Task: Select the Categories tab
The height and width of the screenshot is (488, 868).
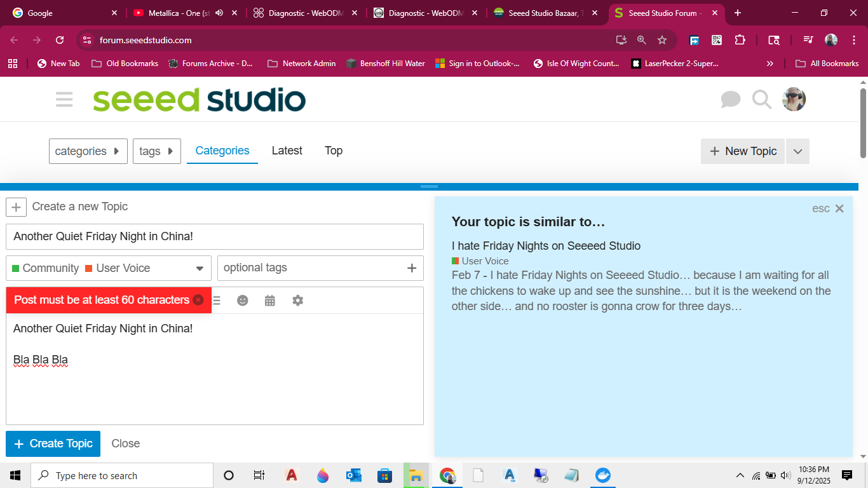Action: [x=222, y=151]
